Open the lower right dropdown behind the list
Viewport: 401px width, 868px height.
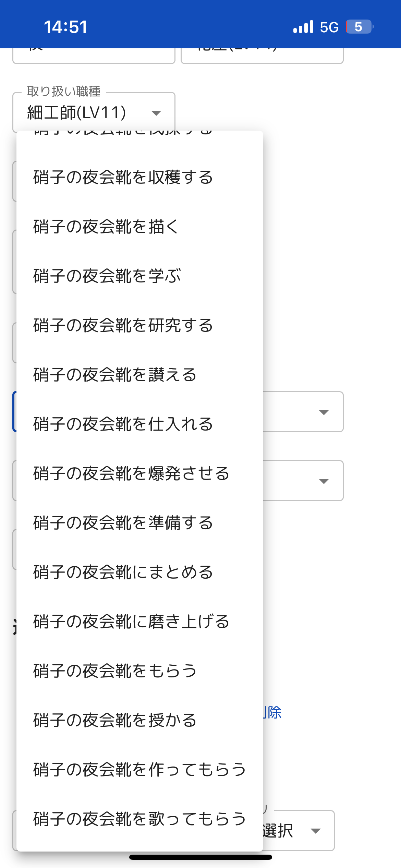coord(324,481)
